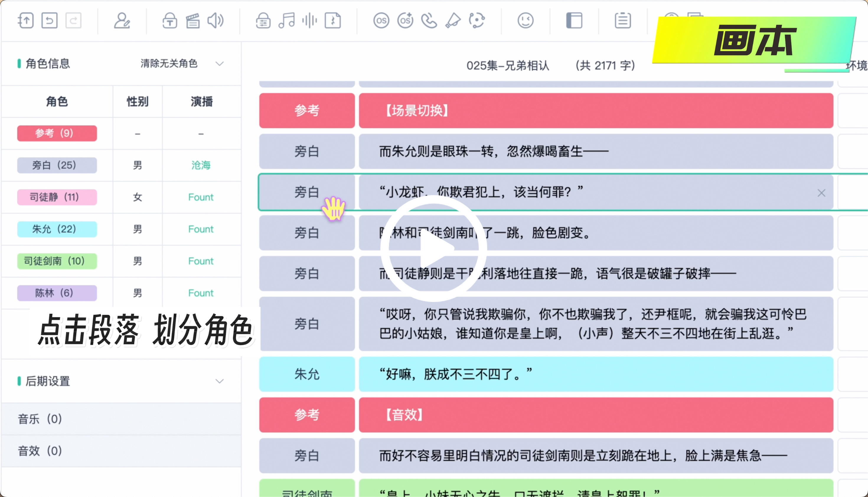Expand the 后期设置 section chevron
This screenshot has width=868, height=497.
pos(220,381)
